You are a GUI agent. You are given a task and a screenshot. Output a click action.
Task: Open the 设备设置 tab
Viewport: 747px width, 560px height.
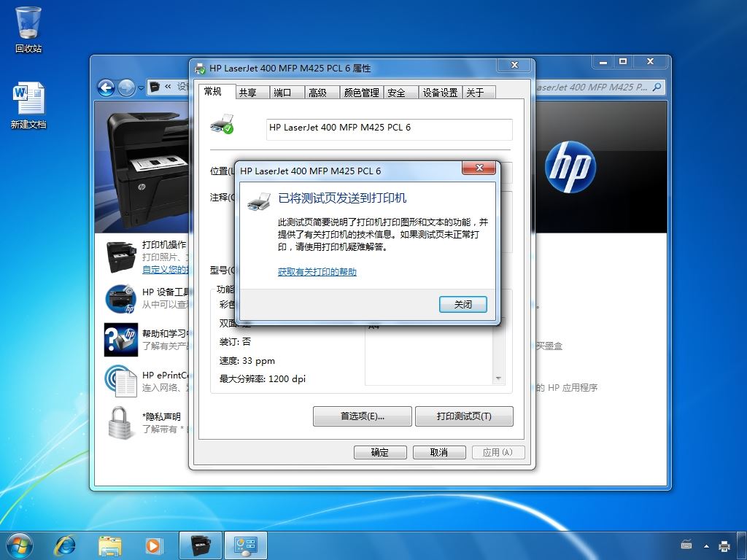[x=440, y=93]
